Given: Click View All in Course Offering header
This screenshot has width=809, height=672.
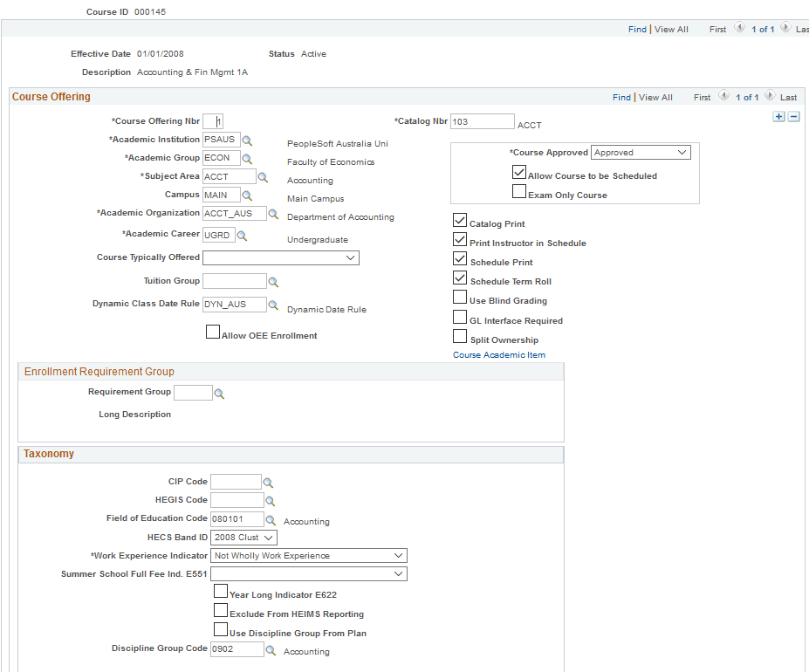Looking at the screenshot, I should pyautogui.click(x=655, y=97).
